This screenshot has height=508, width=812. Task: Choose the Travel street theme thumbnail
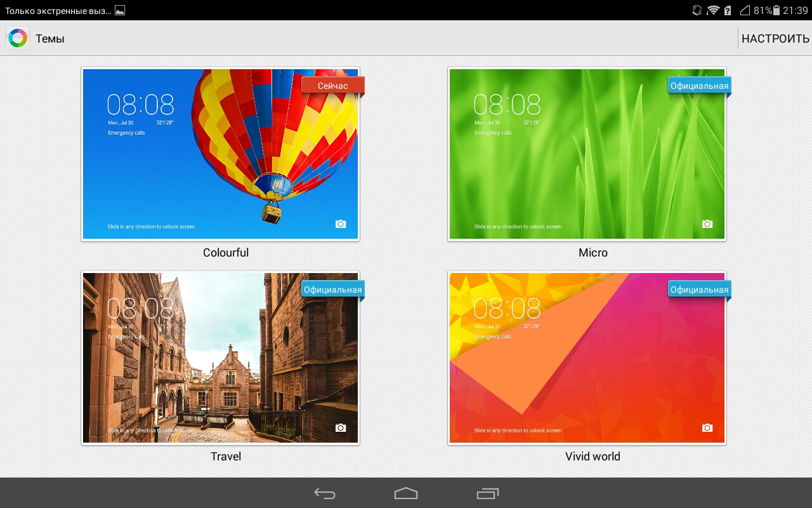coord(220,358)
